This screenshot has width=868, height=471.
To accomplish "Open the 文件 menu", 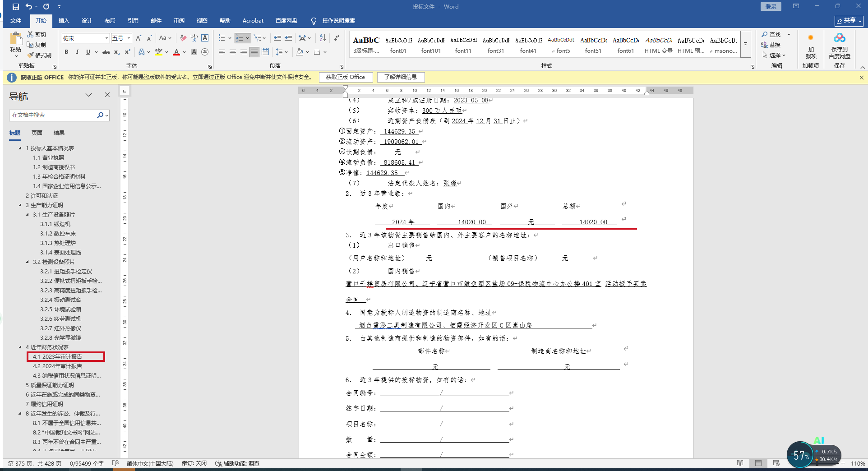I will click(x=16, y=21).
